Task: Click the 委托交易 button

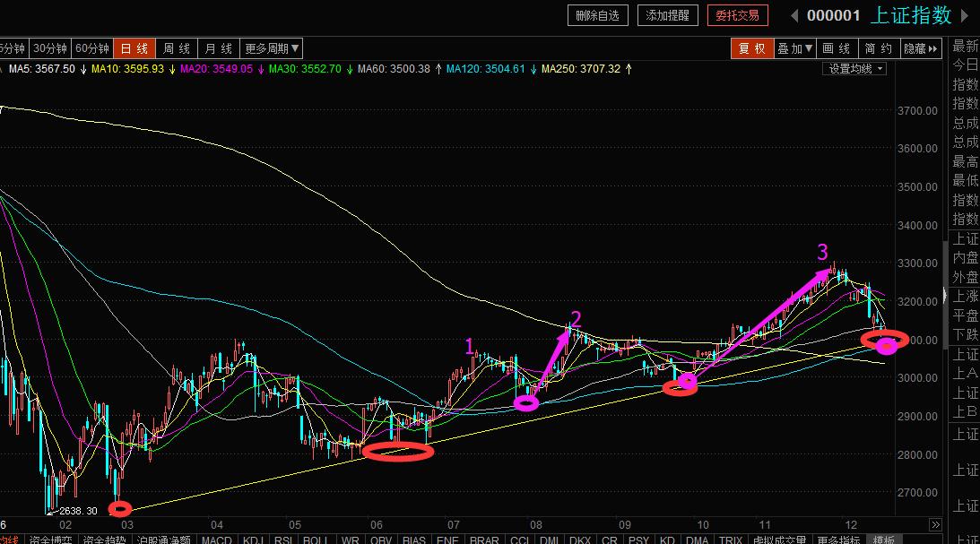Action: point(737,15)
